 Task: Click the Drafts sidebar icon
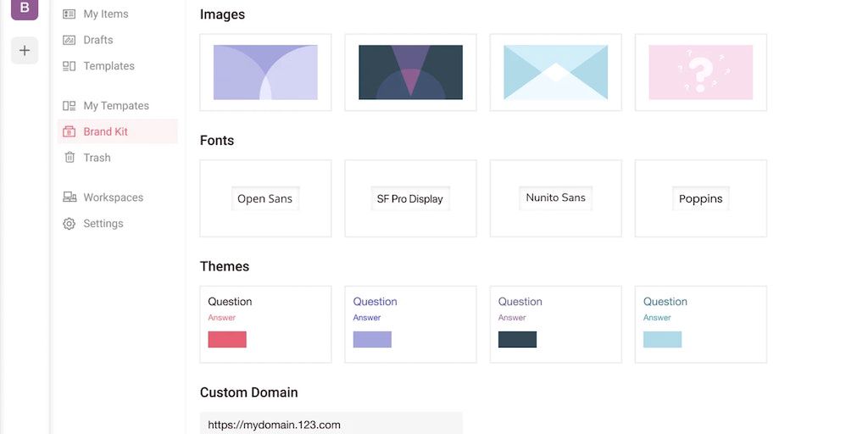tap(69, 40)
